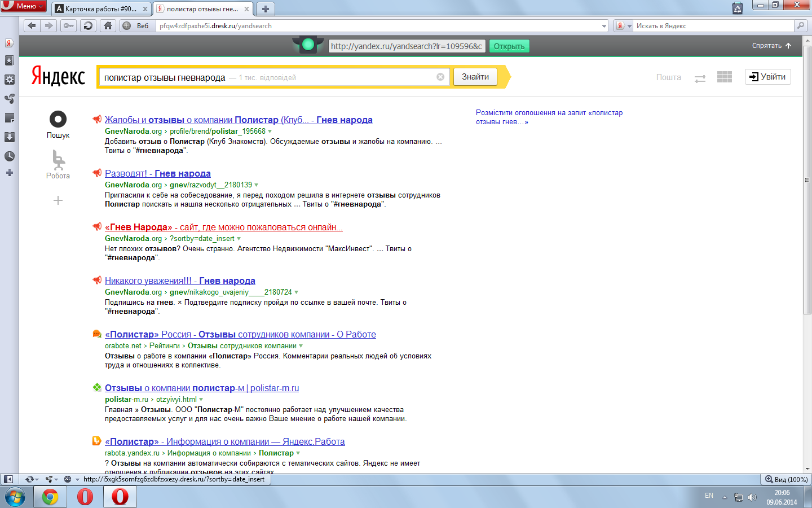Open the gear panel in Opera sidebar

[9, 80]
